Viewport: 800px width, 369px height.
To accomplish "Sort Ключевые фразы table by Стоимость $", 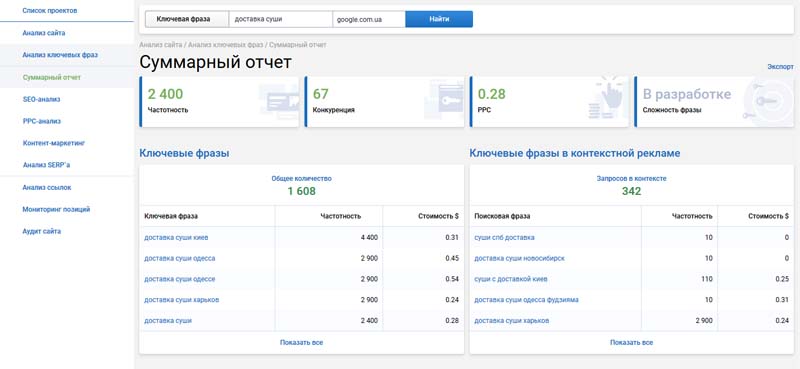I will [x=438, y=216].
